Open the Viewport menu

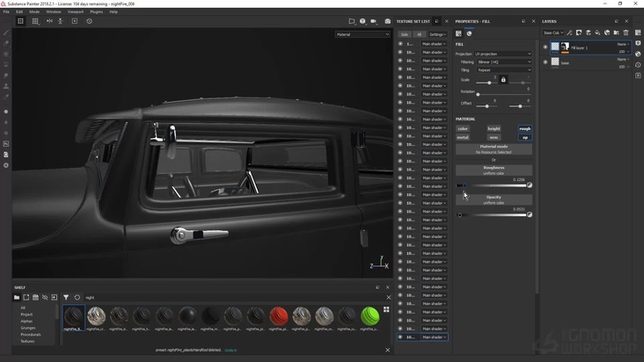[x=76, y=11]
